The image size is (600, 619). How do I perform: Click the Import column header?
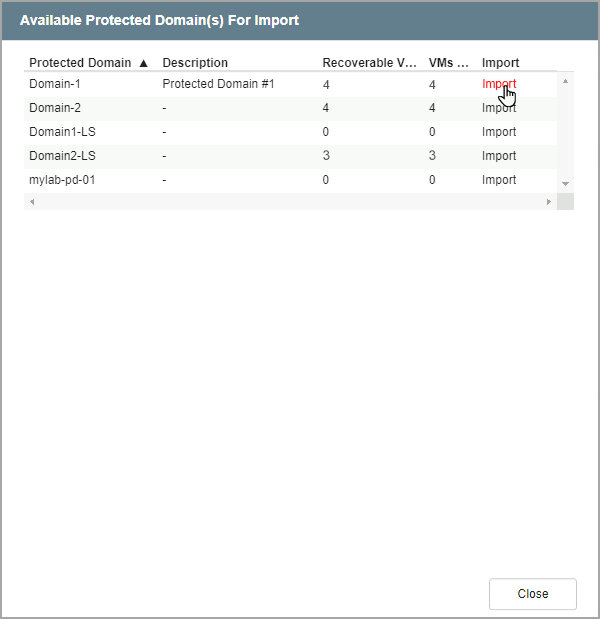(500, 63)
